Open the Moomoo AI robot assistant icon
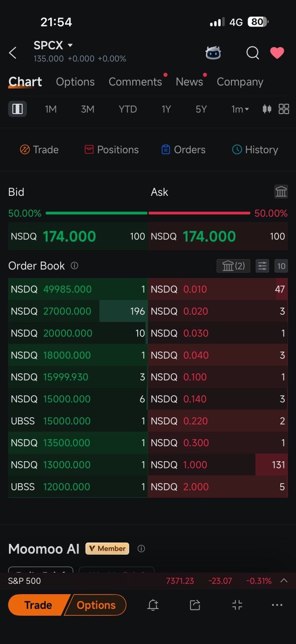The image size is (296, 644). click(x=213, y=53)
